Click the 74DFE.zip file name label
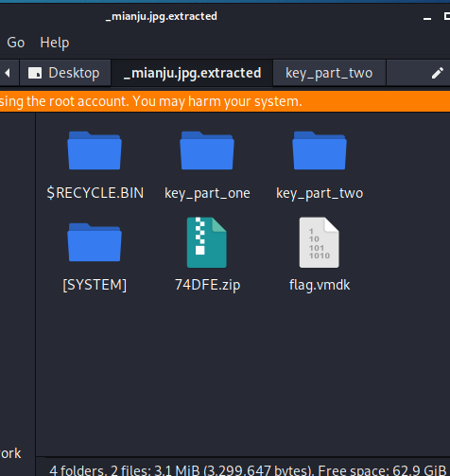 (x=208, y=285)
